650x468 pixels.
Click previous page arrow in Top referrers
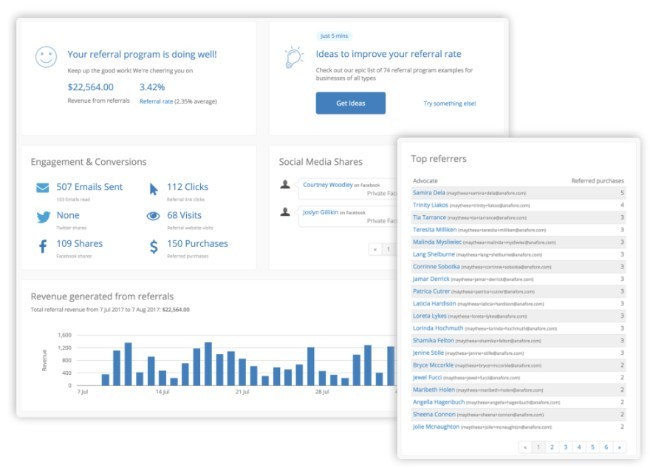click(x=525, y=447)
